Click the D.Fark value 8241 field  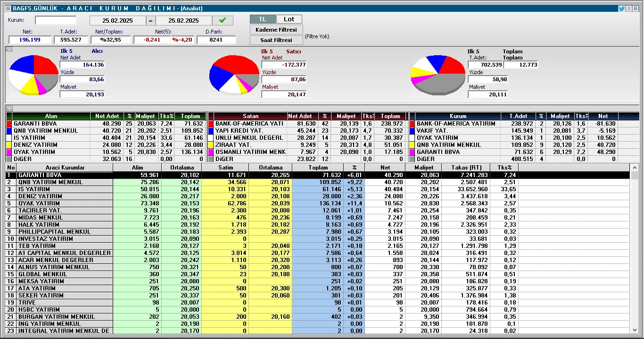pos(216,40)
